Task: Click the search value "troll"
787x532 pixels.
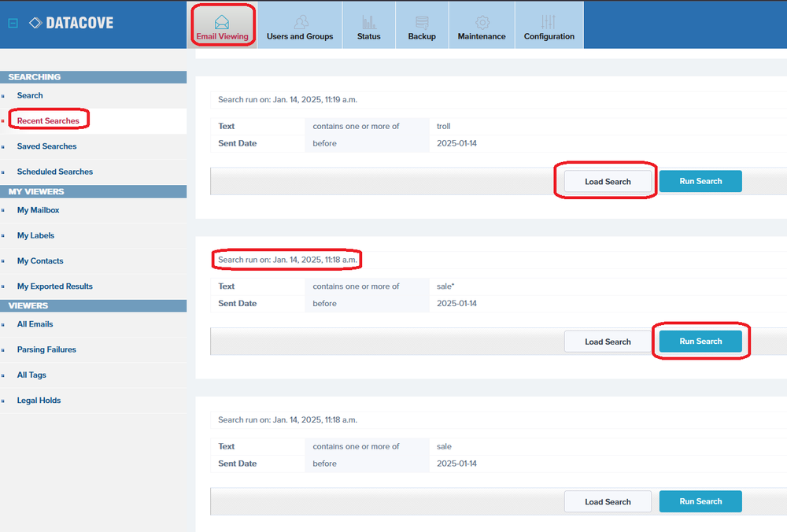Action: click(x=443, y=127)
